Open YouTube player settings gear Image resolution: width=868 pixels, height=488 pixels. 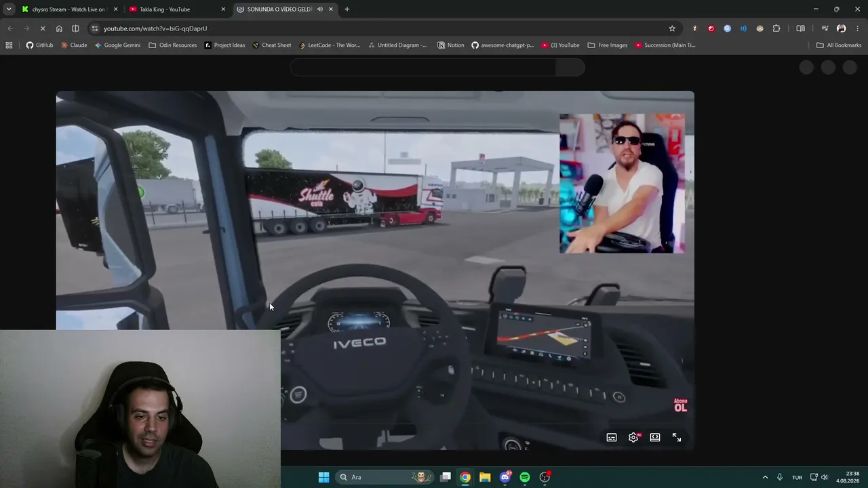(x=633, y=438)
